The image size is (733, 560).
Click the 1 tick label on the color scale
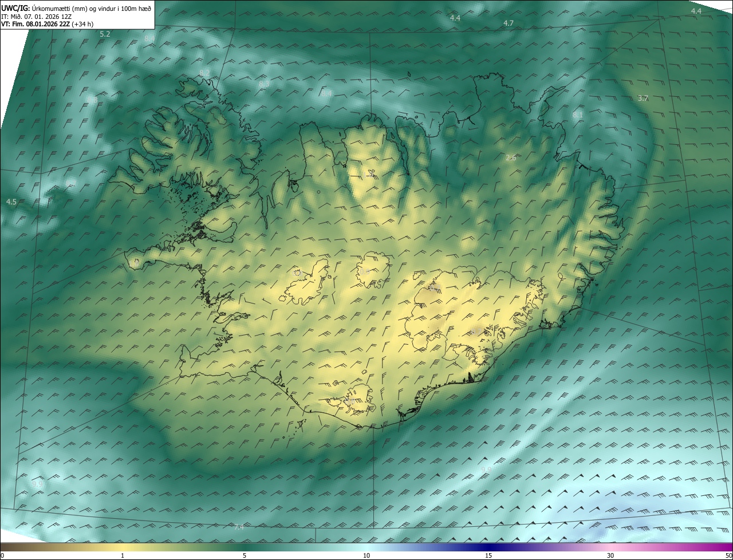123,556
